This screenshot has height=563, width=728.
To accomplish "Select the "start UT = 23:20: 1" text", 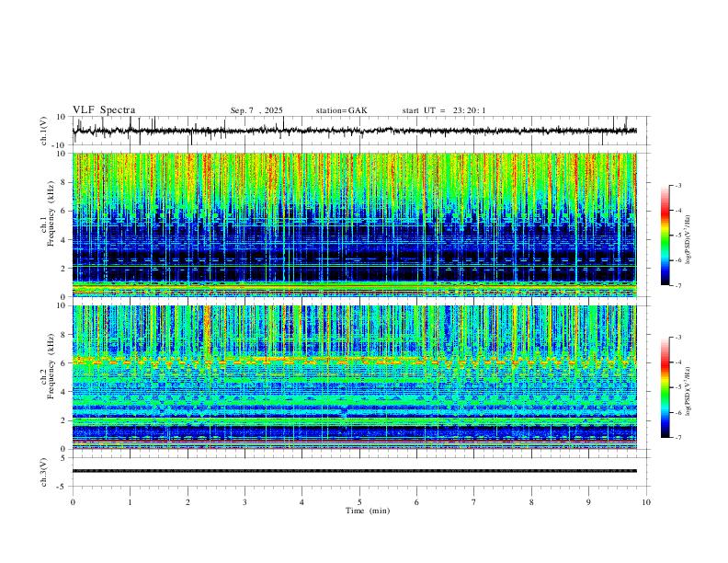I will (x=444, y=110).
